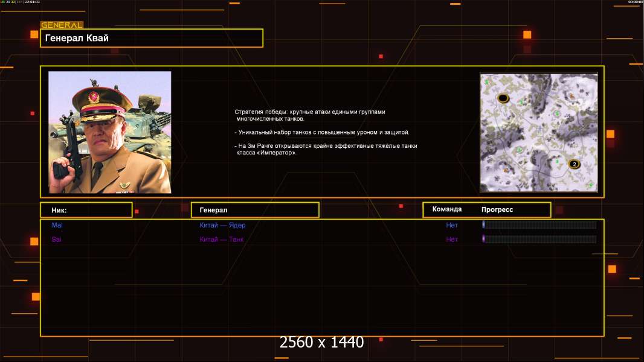Click the orange GENERAL tag label

62,25
